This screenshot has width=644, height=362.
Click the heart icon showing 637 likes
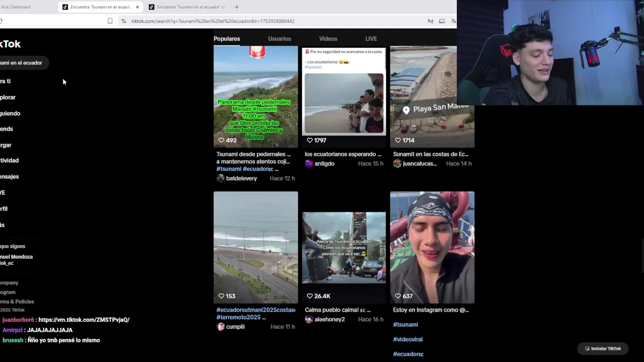[x=398, y=296]
